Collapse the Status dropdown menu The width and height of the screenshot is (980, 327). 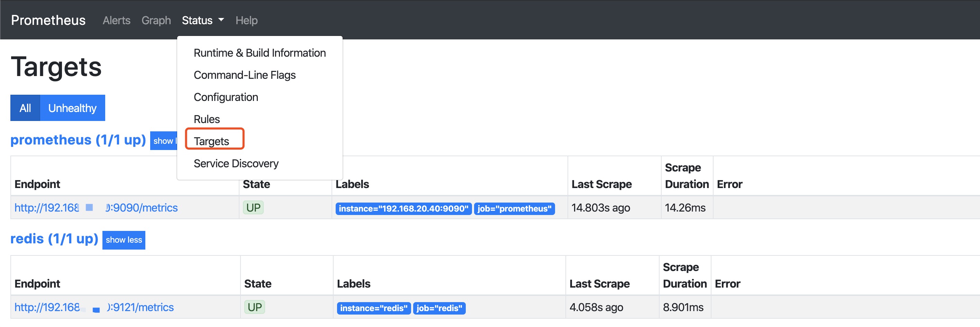[x=203, y=20]
